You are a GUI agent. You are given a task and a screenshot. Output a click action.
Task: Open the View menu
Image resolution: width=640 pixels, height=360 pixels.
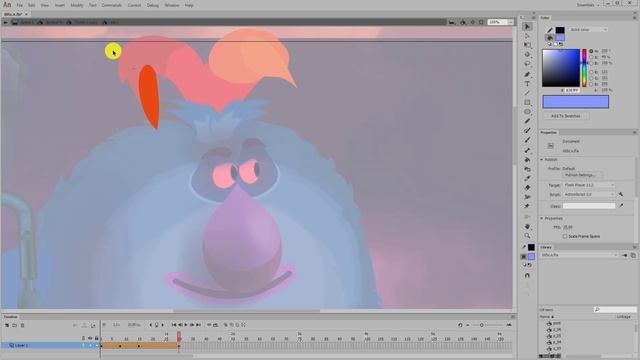(45, 5)
